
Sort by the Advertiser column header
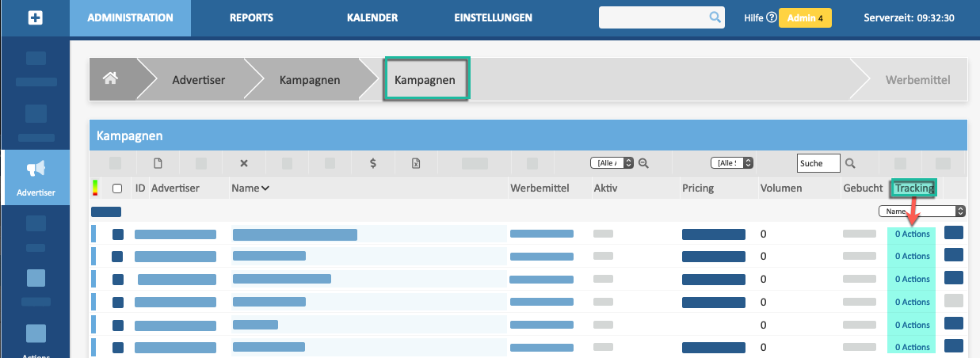point(175,189)
